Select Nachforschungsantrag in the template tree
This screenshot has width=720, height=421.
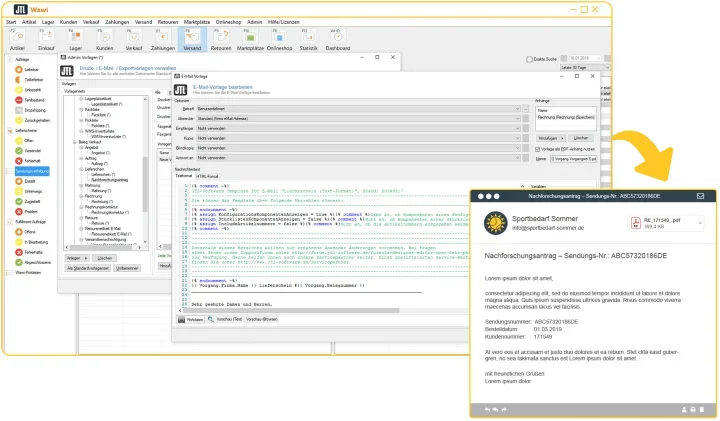point(109,180)
